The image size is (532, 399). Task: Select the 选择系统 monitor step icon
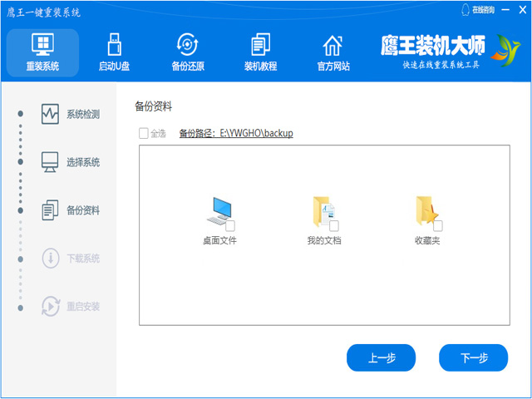click(x=51, y=162)
